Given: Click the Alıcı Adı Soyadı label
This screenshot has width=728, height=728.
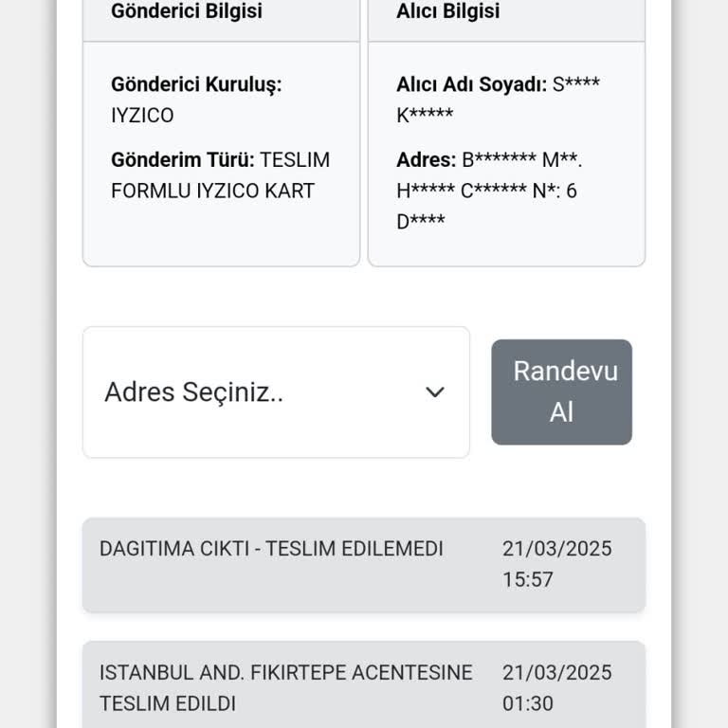Looking at the screenshot, I should click(471, 84).
